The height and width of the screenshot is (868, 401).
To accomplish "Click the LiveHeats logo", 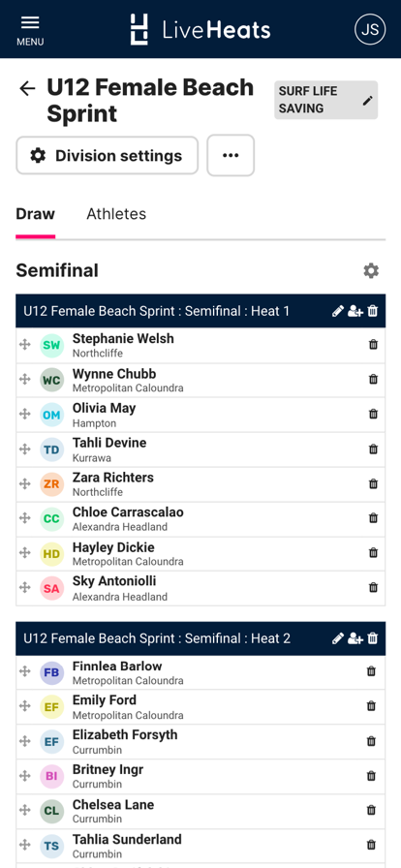I will tap(200, 29).
